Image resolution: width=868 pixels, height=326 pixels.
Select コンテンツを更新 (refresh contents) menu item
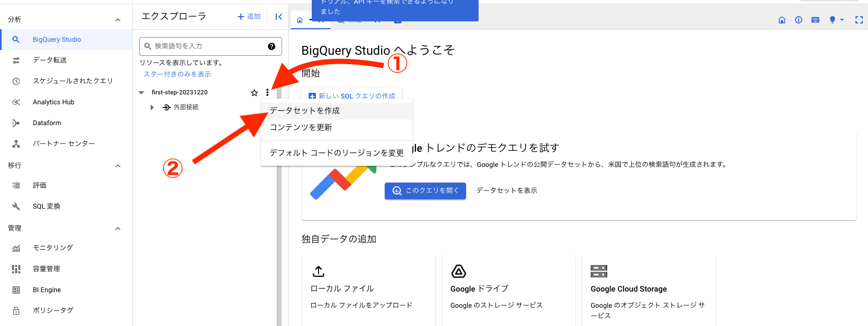[337, 127]
